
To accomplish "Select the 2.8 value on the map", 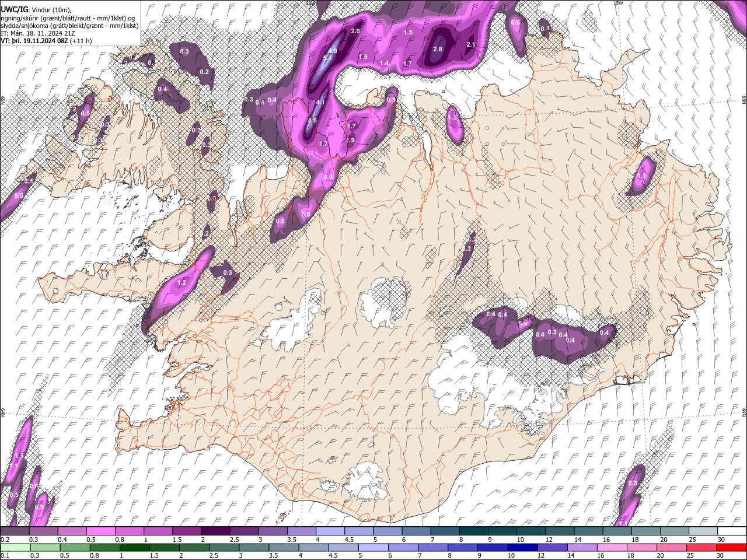I will coord(438,49).
